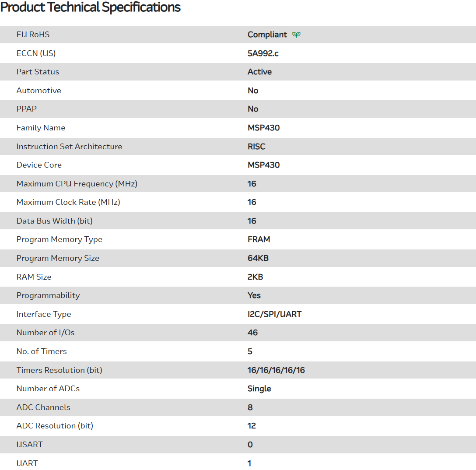Select the Automotive row label

tap(38, 91)
